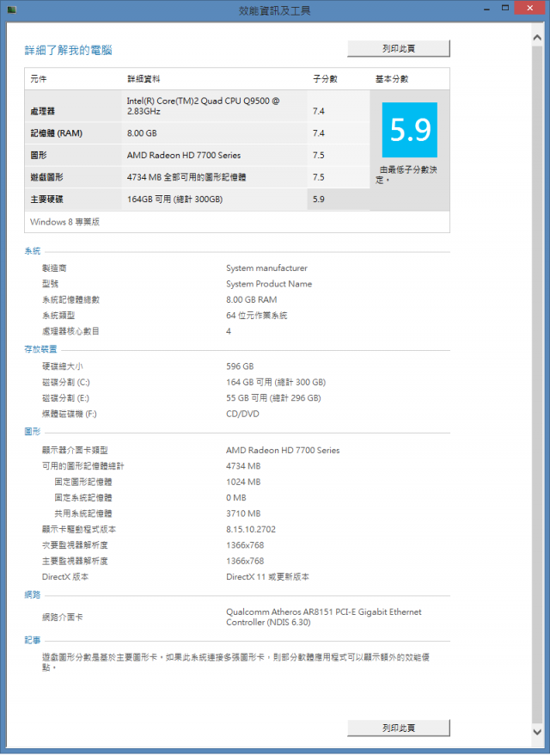The width and height of the screenshot is (550, 756).
Task: Click the 處理器核心數目 label
Action: 70,332
